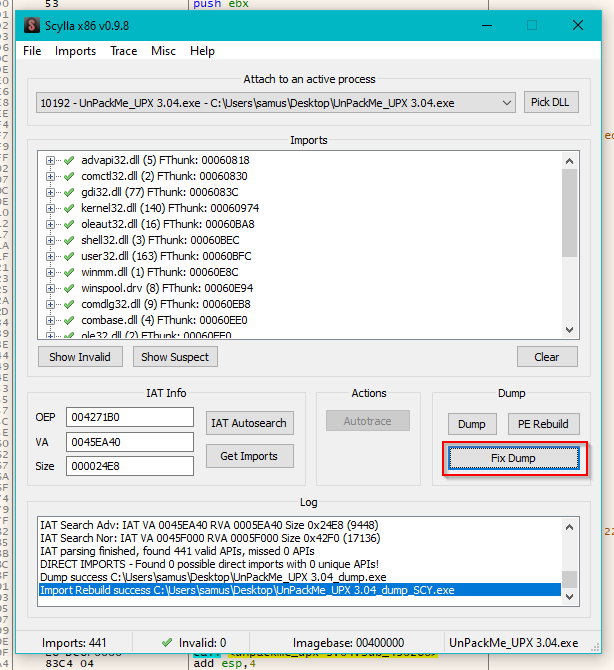
Task: Select combase.dll (4) FThunk: 00060EE0 row
Action: click(164, 320)
